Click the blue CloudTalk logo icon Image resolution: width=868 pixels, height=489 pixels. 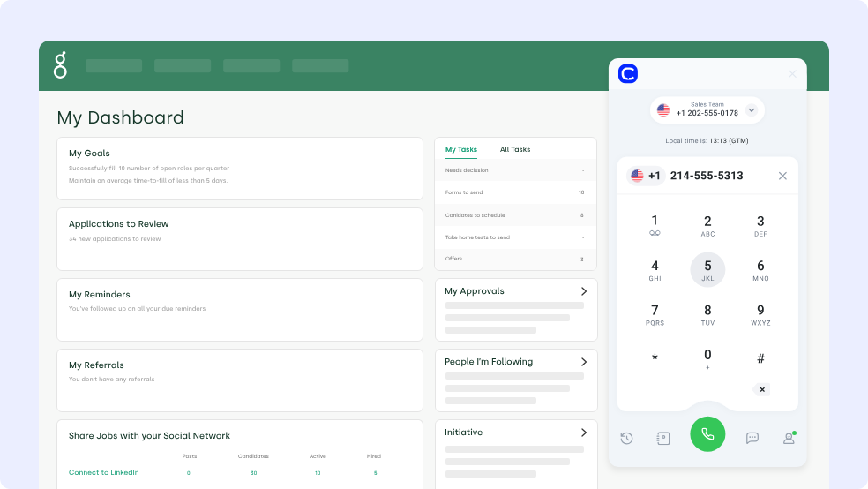pos(628,74)
